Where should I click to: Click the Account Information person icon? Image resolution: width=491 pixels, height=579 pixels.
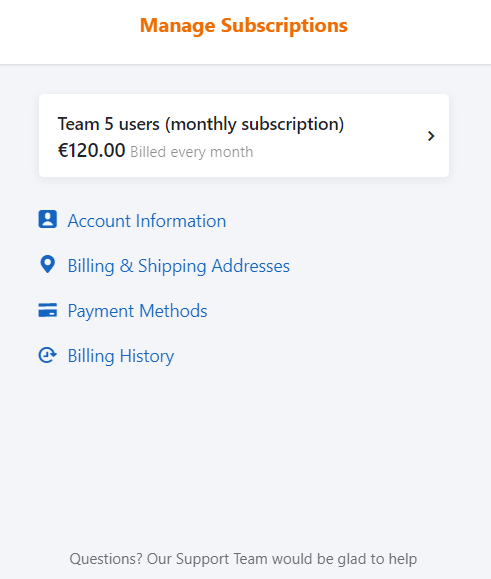point(48,219)
